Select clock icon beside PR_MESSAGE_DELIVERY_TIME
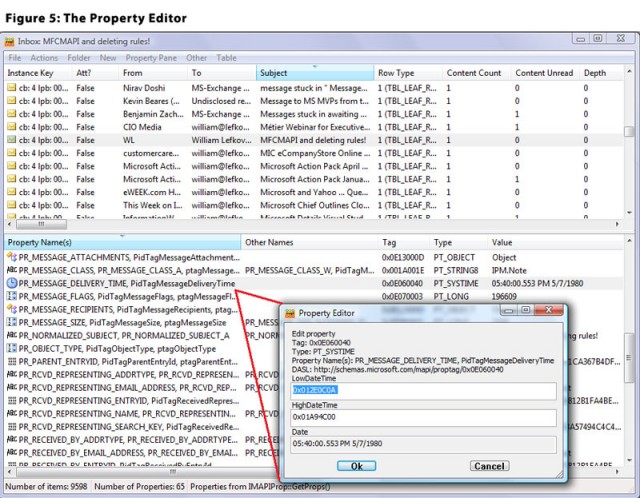Screen dimensions: 640x498 click(x=11, y=284)
